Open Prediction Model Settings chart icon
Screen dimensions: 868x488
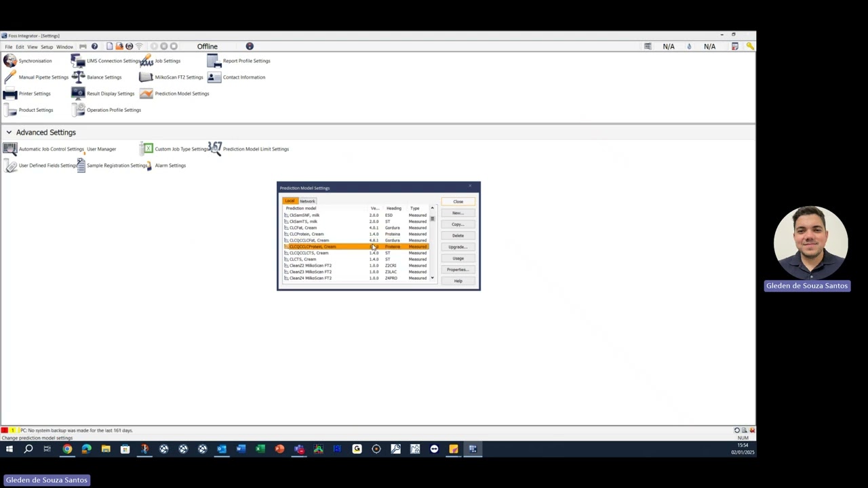pos(146,94)
